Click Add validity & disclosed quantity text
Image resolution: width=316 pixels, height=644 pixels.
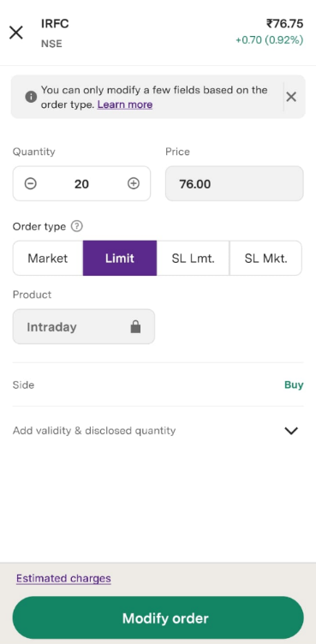(94, 431)
